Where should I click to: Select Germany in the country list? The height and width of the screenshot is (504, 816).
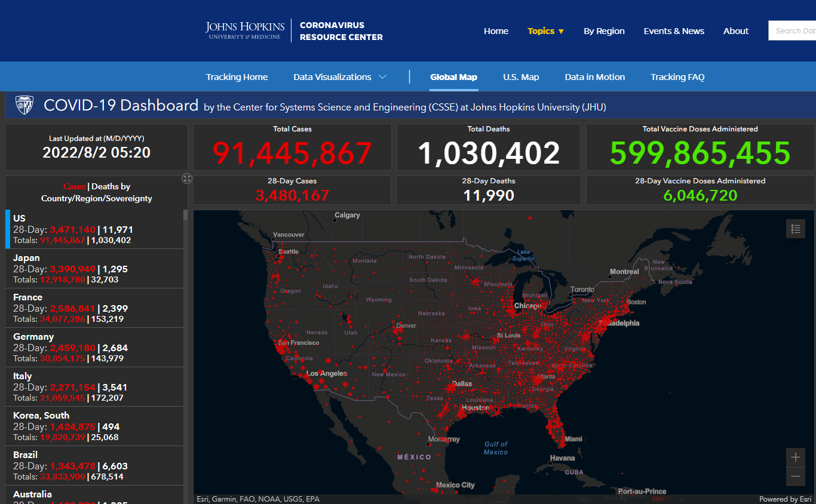pyautogui.click(x=94, y=348)
